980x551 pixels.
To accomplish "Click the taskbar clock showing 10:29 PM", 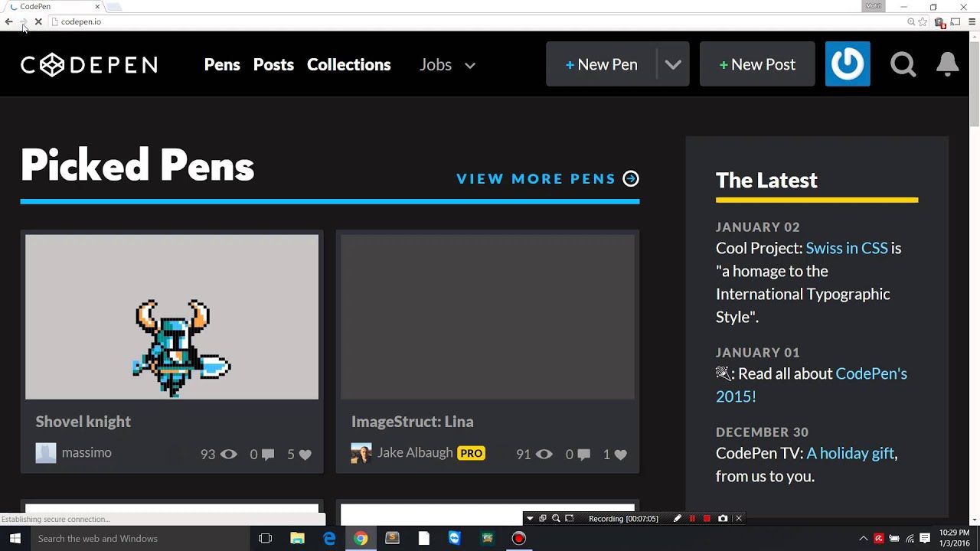I will pyautogui.click(x=955, y=538).
